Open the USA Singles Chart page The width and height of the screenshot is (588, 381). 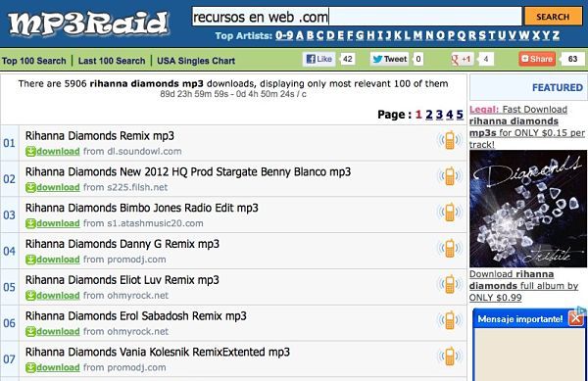(196, 61)
